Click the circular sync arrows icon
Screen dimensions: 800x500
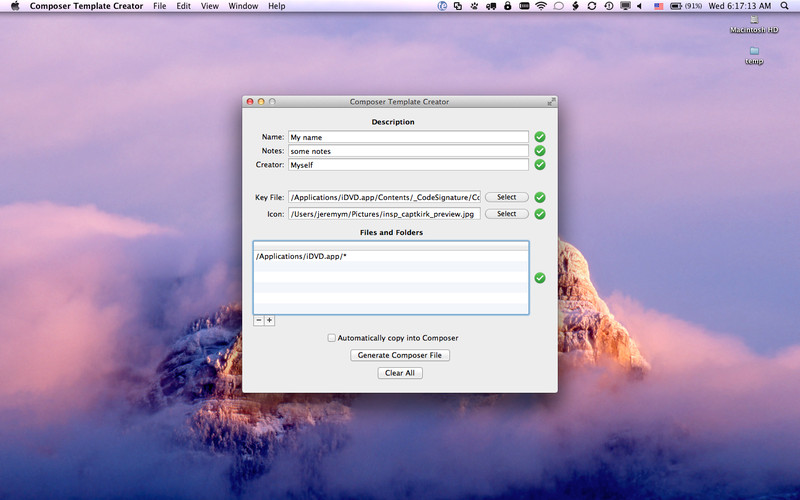pyautogui.click(x=592, y=6)
